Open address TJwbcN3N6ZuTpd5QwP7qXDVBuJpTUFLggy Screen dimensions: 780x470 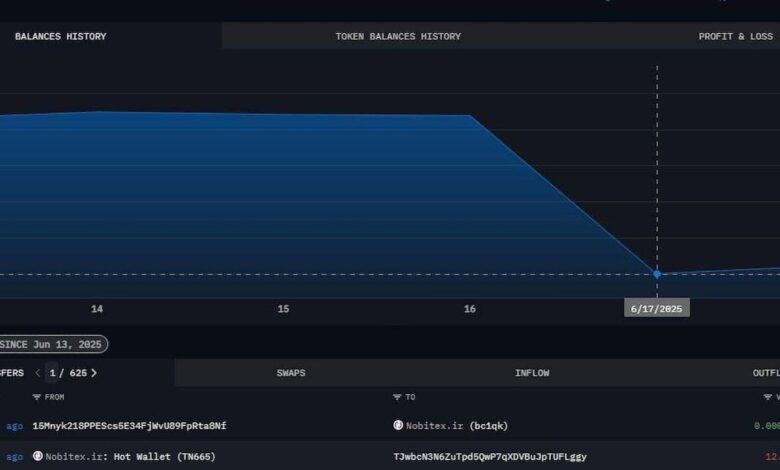point(490,457)
